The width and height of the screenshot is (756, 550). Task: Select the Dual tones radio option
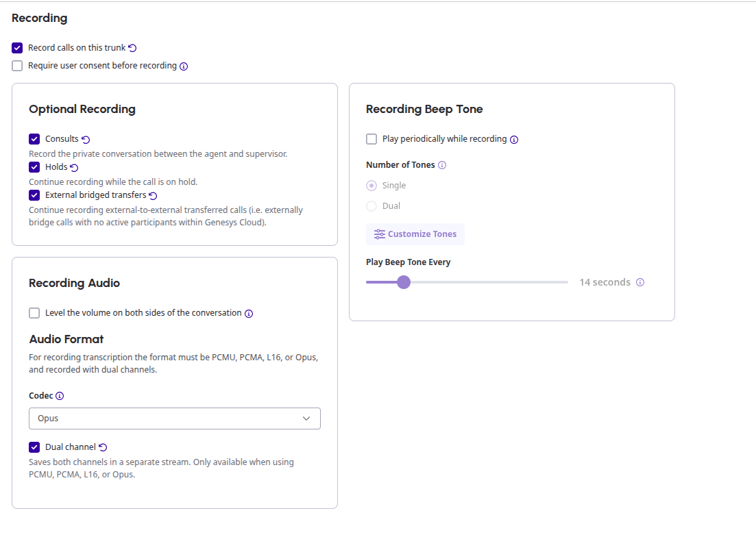tap(371, 206)
